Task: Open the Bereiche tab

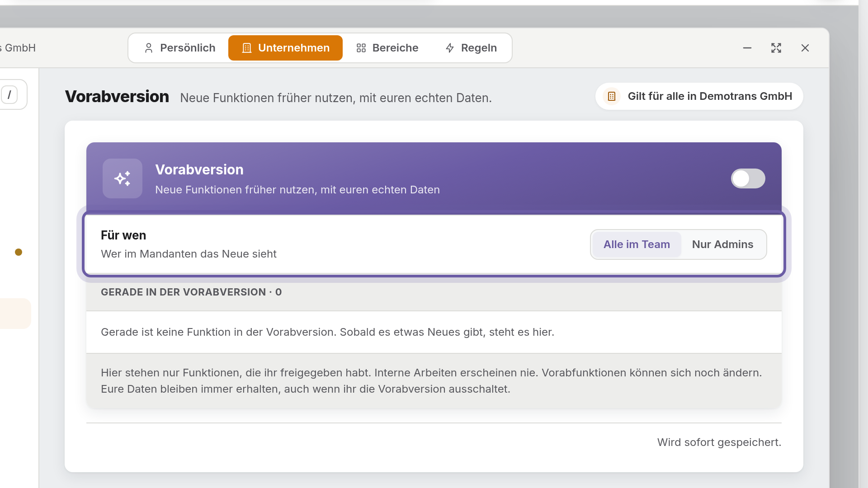Action: [x=387, y=48]
